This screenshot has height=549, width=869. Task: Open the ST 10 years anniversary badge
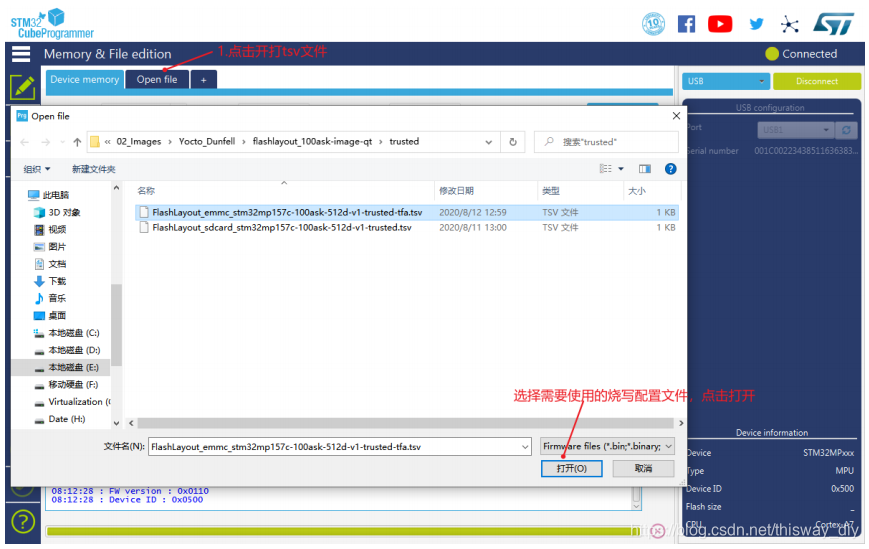(x=653, y=24)
